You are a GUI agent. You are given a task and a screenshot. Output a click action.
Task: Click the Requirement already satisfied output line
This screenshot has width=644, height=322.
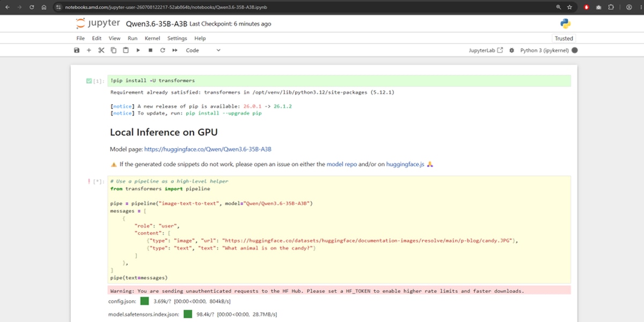(252, 92)
